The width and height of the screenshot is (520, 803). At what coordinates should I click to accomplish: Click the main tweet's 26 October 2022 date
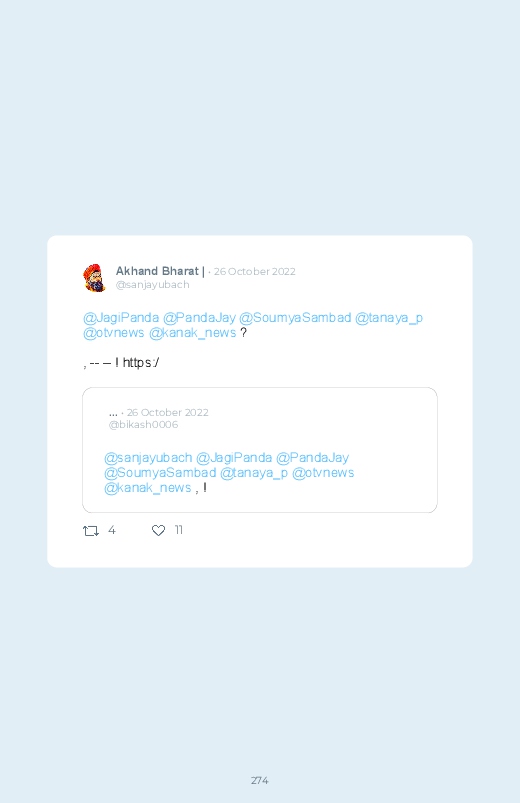click(x=255, y=271)
